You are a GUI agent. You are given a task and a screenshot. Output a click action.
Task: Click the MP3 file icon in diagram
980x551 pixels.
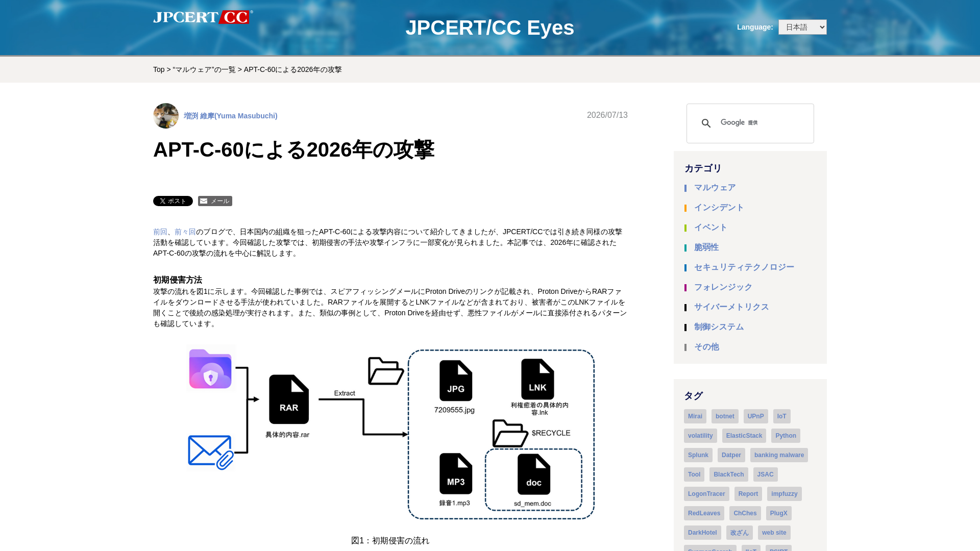click(456, 474)
